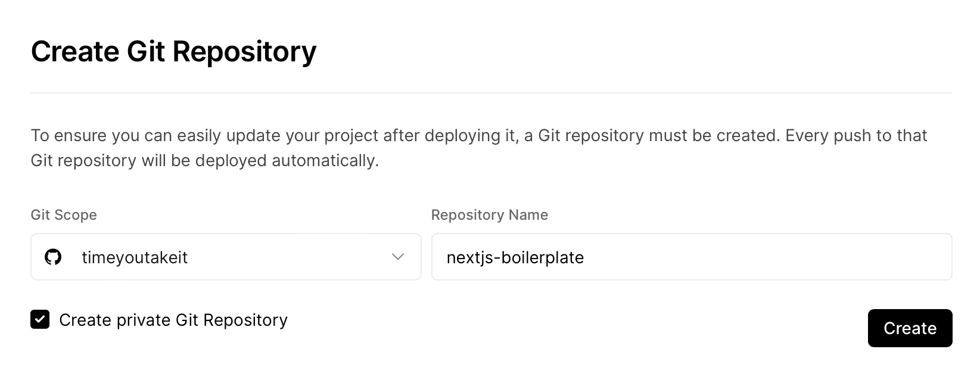This screenshot has height=377, width=980.
Task: Open the account scope picker under Git Scope
Action: click(226, 257)
